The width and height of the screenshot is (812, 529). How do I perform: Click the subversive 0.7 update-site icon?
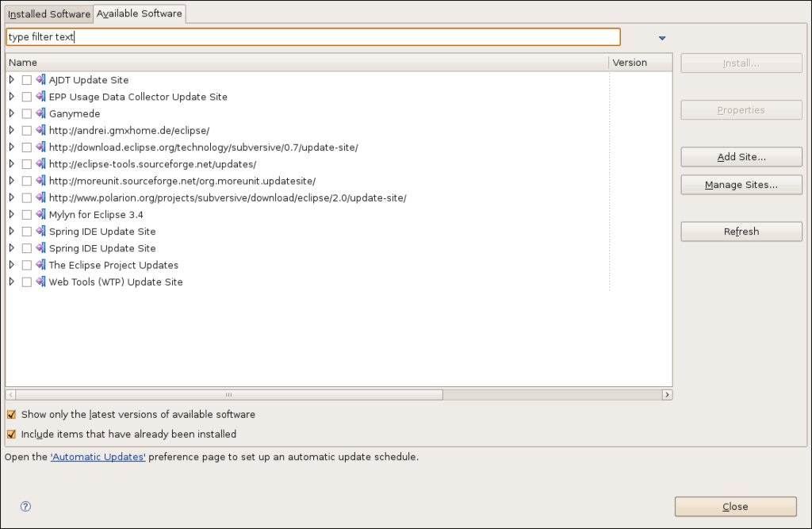[x=40, y=148]
